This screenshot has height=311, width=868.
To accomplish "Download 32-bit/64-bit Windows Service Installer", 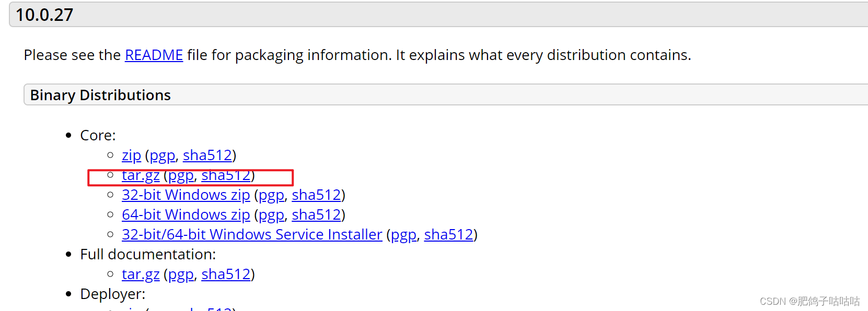I will tap(252, 235).
